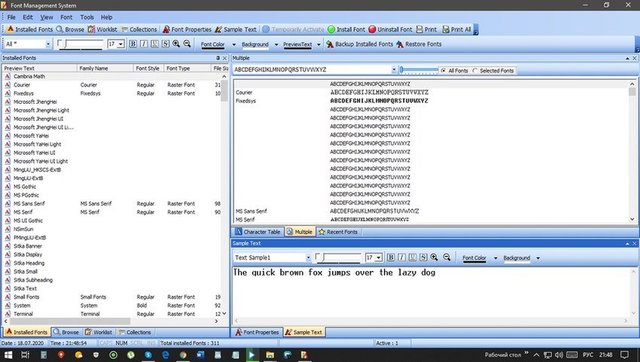Open Sample Text from top toolbar
Screen dimensions: 640x362
236,29
